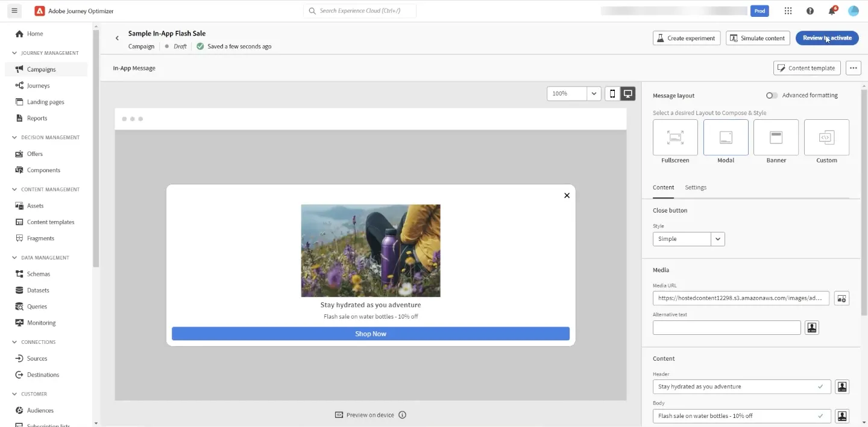The height and width of the screenshot is (427, 868).
Task: Collapse the Journey Management section
Action: coord(14,53)
